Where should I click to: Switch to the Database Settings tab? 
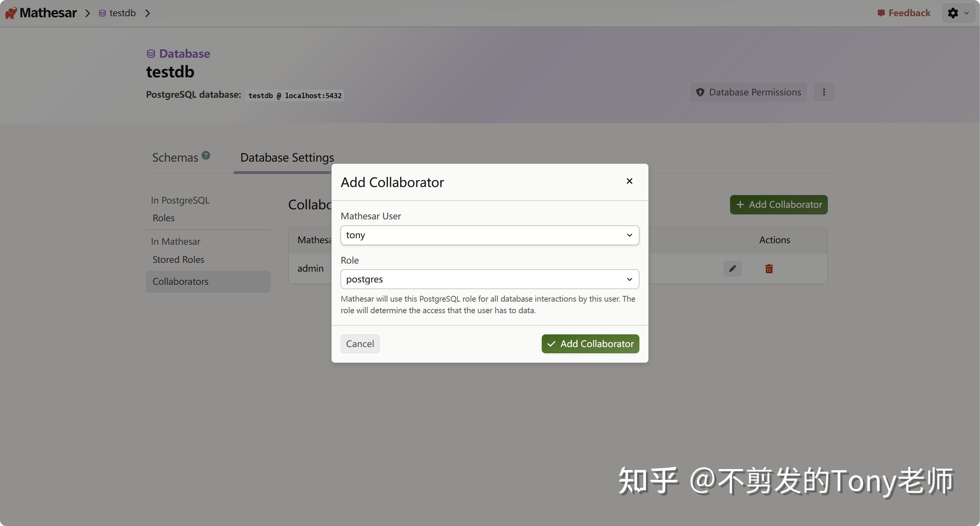click(x=286, y=157)
